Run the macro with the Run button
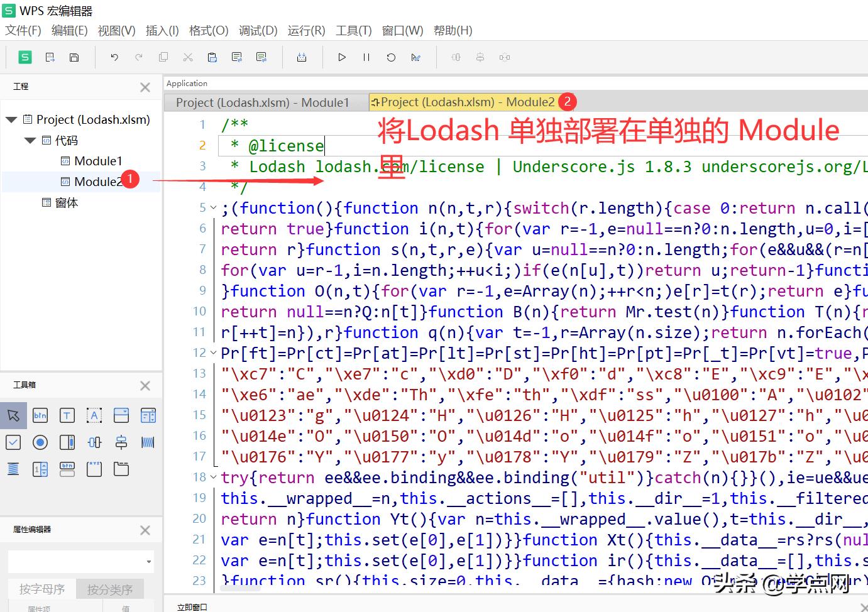 341,57
